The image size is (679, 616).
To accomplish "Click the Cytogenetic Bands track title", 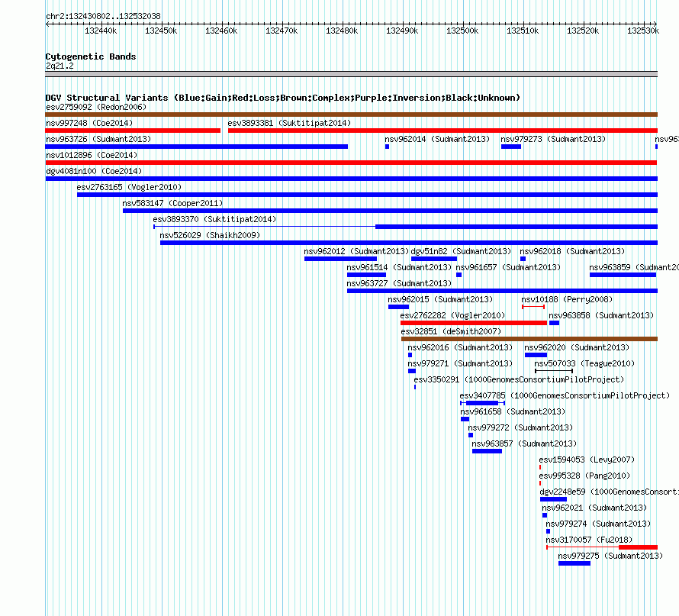I will [91, 56].
